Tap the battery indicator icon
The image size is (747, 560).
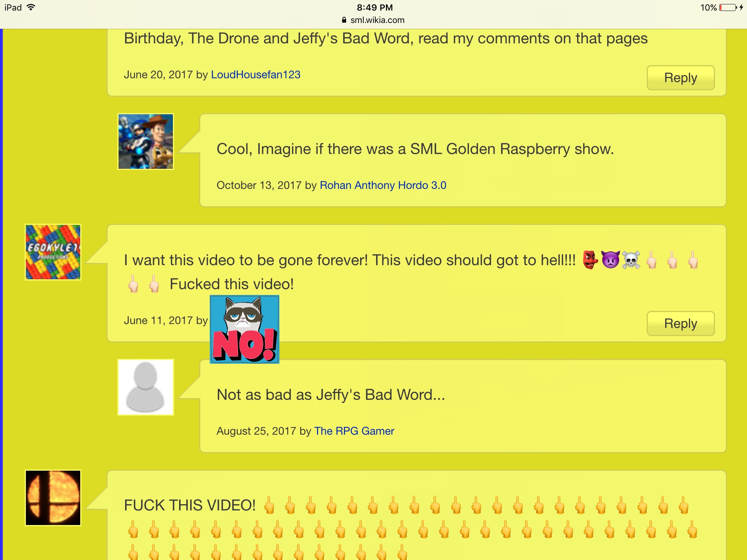pyautogui.click(x=728, y=8)
